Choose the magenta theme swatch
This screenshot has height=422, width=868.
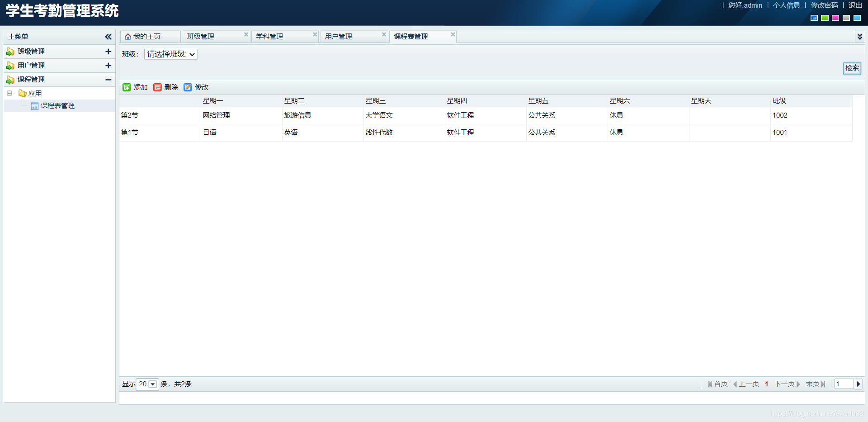coord(835,18)
